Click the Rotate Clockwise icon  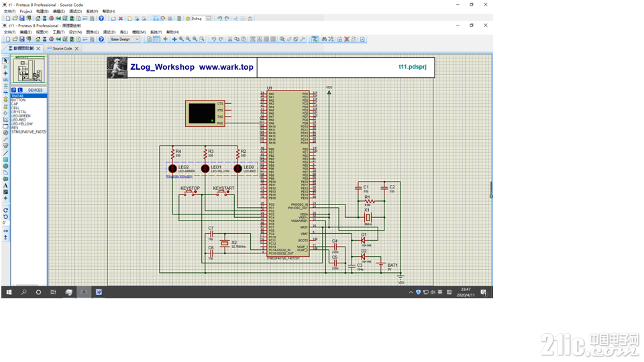(5, 210)
